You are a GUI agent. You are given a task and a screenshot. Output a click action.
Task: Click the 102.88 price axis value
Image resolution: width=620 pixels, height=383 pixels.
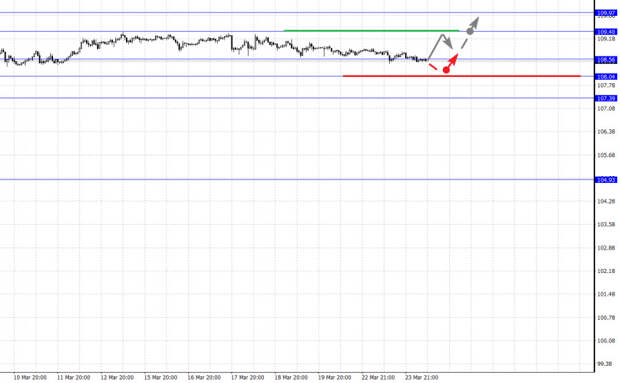[606, 248]
